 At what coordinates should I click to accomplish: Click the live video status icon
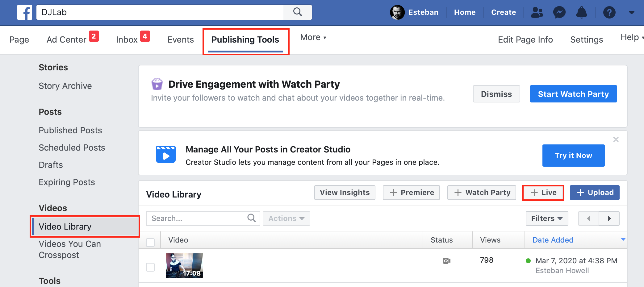click(446, 261)
